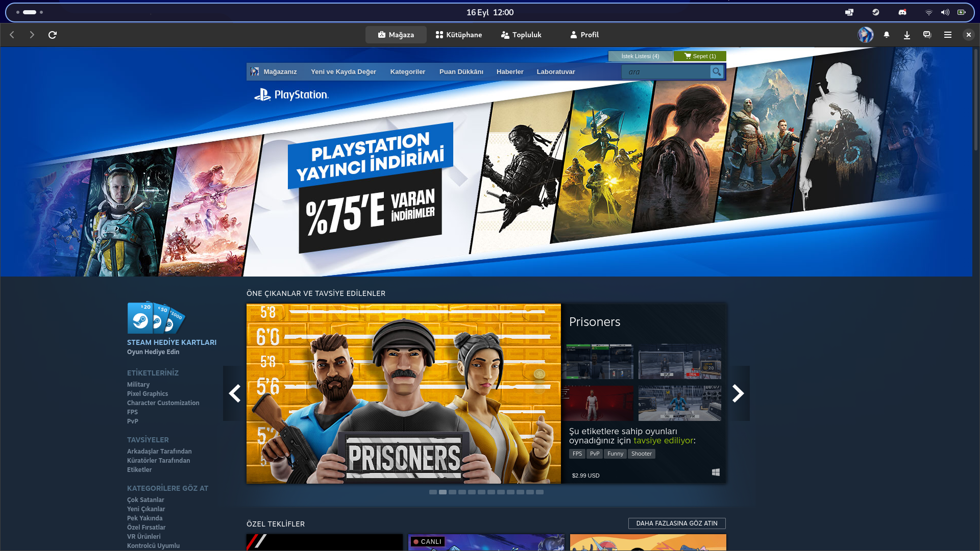Switch to the Topluluk tab
The width and height of the screenshot is (980, 551).
pyautogui.click(x=521, y=35)
